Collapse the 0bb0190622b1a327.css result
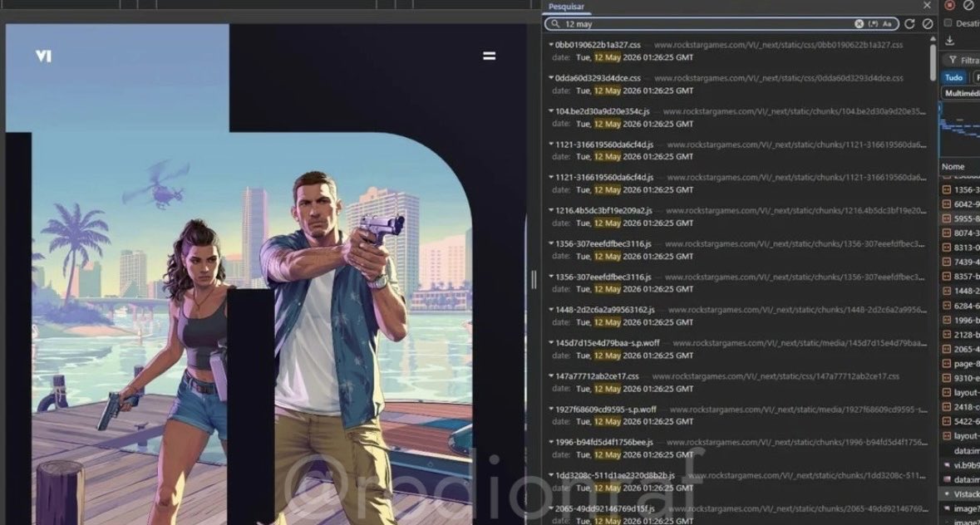This screenshot has width=980, height=525. pyautogui.click(x=550, y=45)
